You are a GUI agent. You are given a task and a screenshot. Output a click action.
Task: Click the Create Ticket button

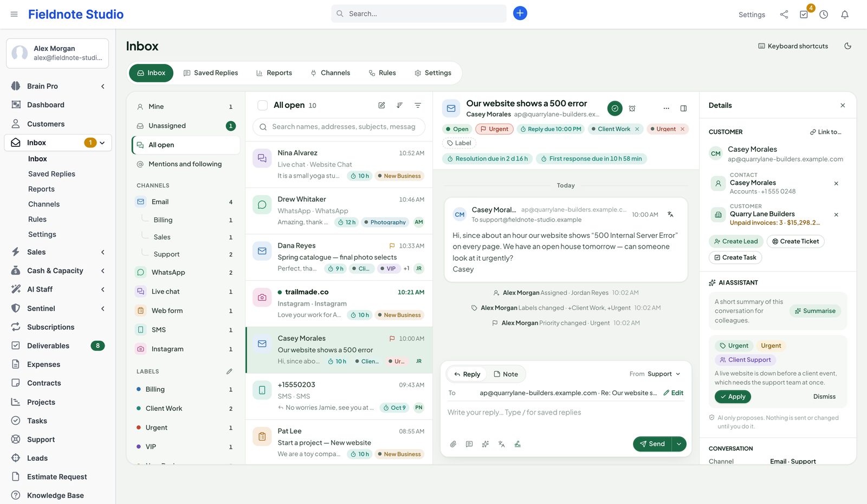795,241
